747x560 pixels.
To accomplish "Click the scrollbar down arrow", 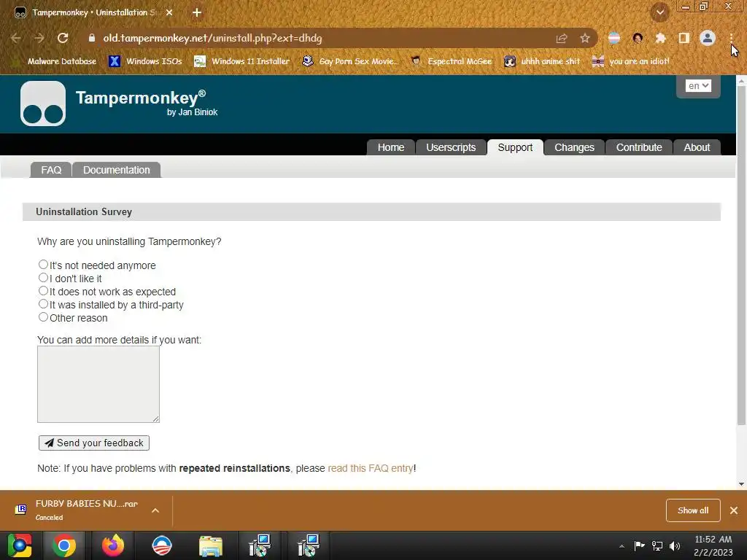I will (x=741, y=484).
